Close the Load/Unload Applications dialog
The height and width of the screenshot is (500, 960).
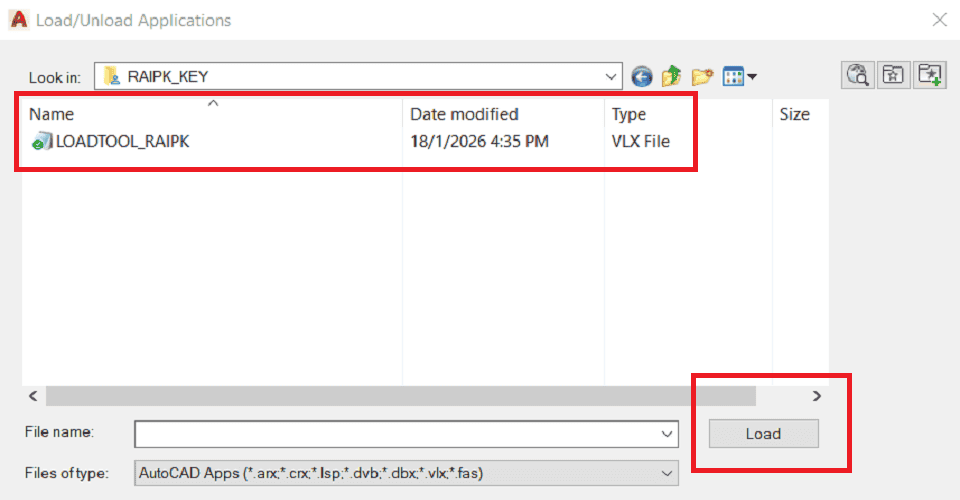click(940, 20)
